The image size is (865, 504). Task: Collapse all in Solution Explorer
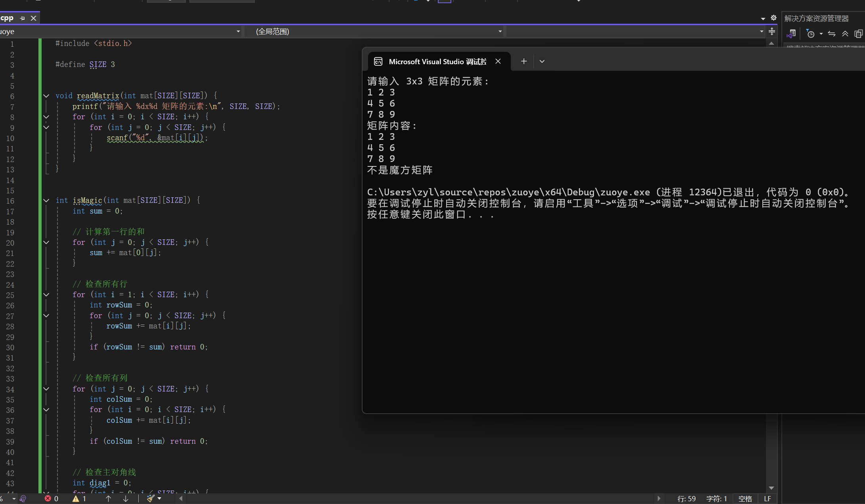[845, 34]
